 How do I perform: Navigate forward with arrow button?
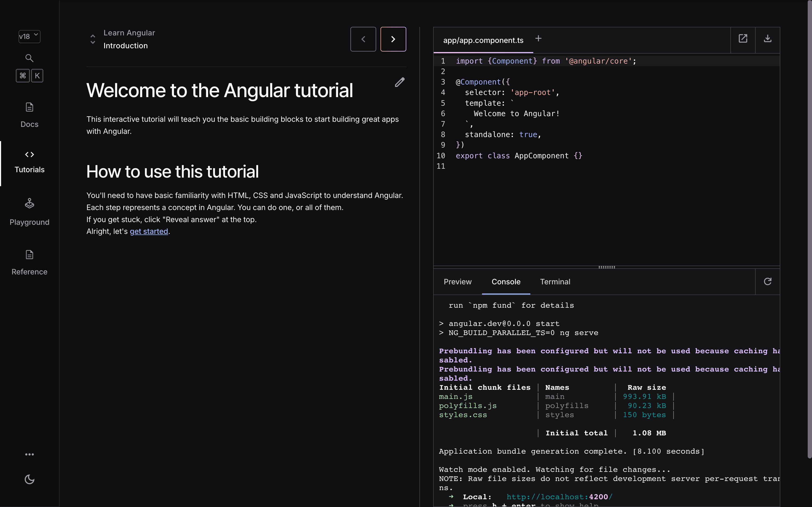click(393, 39)
